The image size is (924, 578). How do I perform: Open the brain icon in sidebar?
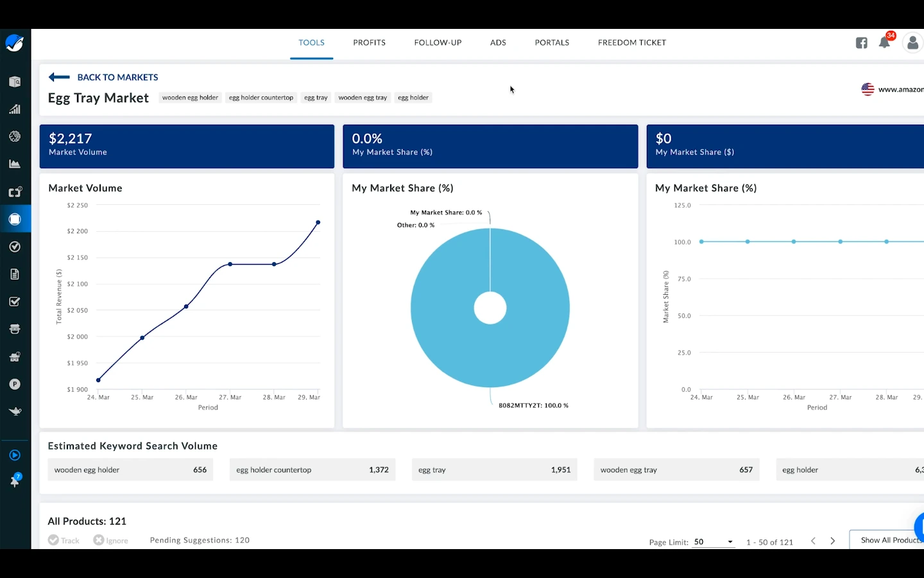point(15,137)
